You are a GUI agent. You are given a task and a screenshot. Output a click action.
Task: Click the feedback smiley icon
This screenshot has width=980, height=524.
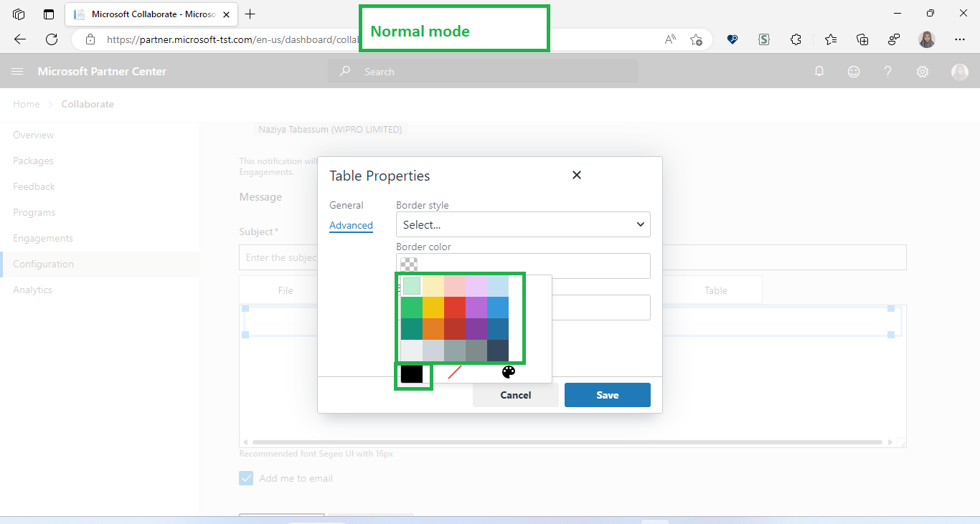pyautogui.click(x=853, y=71)
